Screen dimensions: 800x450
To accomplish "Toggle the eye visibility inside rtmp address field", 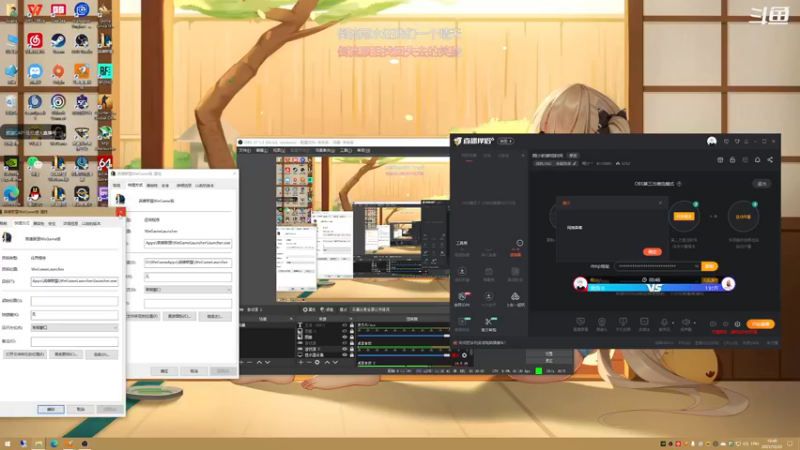I will coord(696,266).
